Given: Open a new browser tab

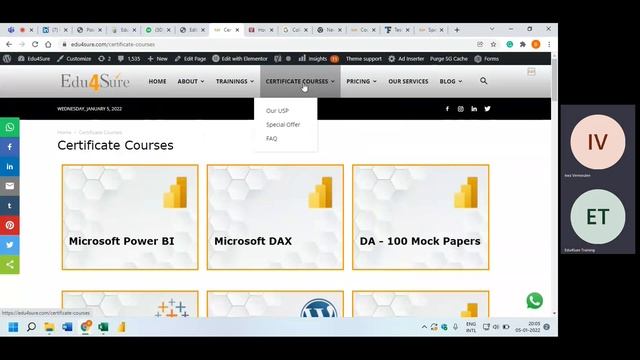Looking at the screenshot, I should tap(457, 30).
